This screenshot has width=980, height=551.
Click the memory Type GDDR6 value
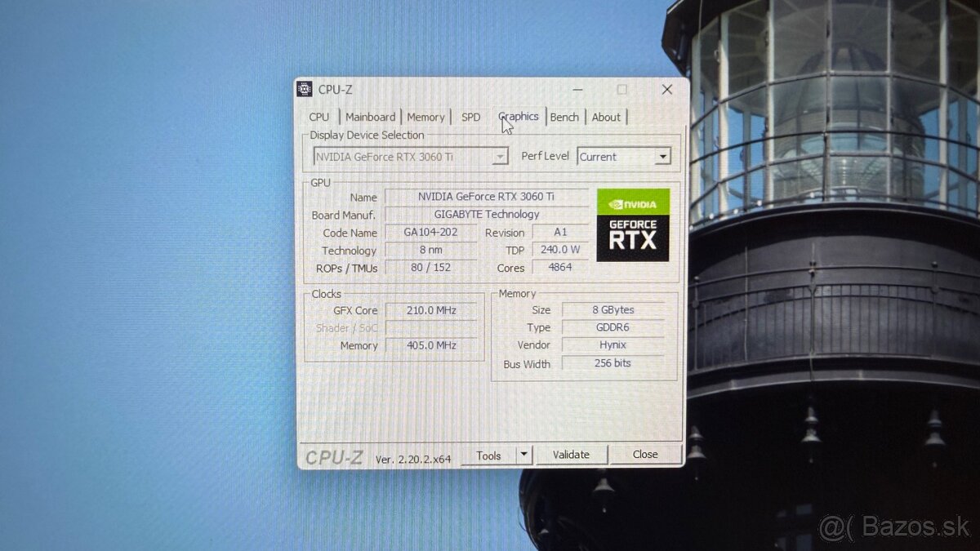613,327
